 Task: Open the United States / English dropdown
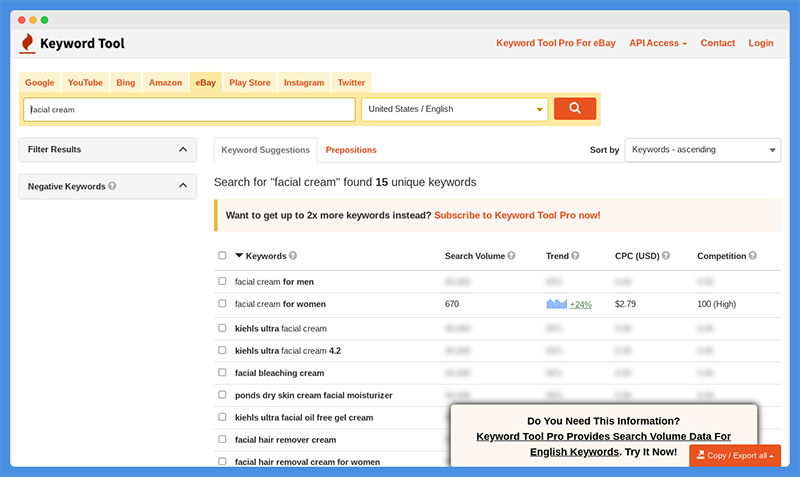pos(455,109)
